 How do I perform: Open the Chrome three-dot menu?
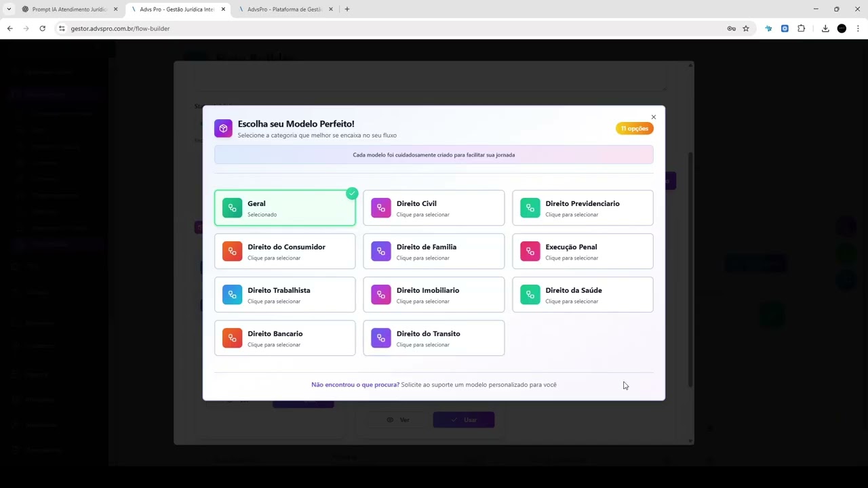[x=858, y=28]
